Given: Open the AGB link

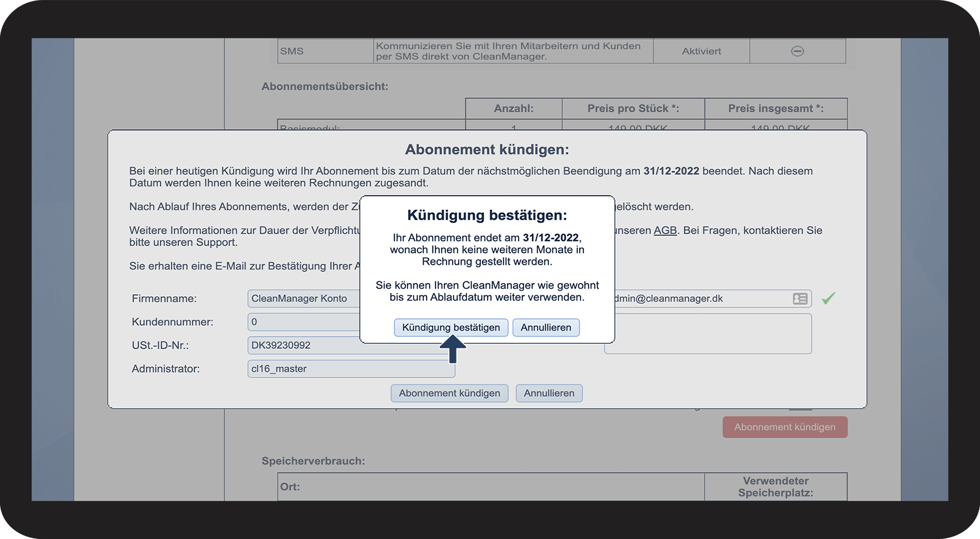Looking at the screenshot, I should tap(665, 230).
